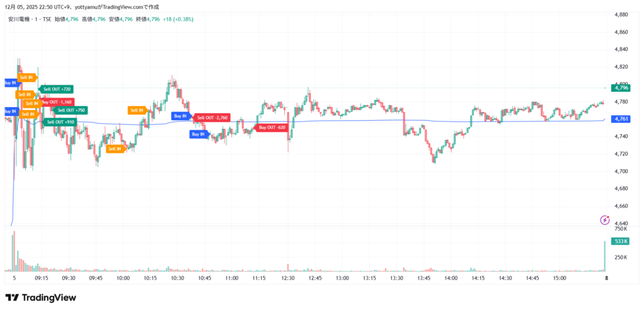This screenshot has height=311, width=644.
Task: Click the red "Buy OUT -1,160" label
Action: pos(57,101)
